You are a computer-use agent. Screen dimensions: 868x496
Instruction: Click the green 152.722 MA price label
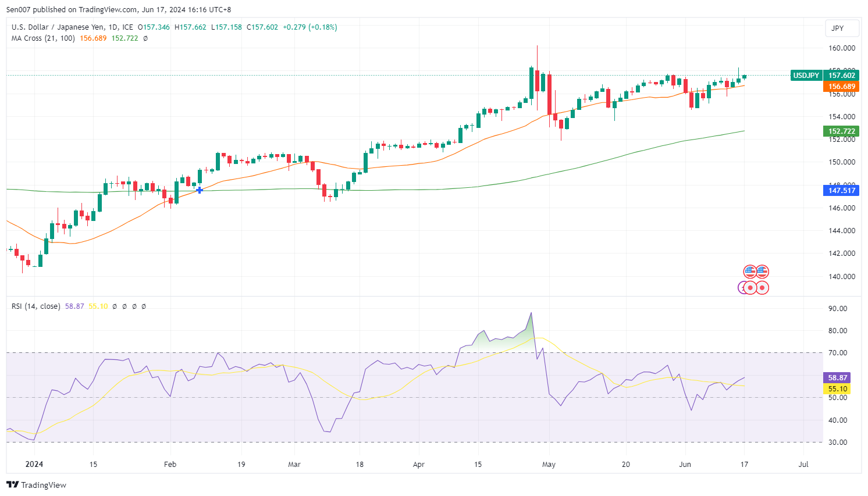841,131
